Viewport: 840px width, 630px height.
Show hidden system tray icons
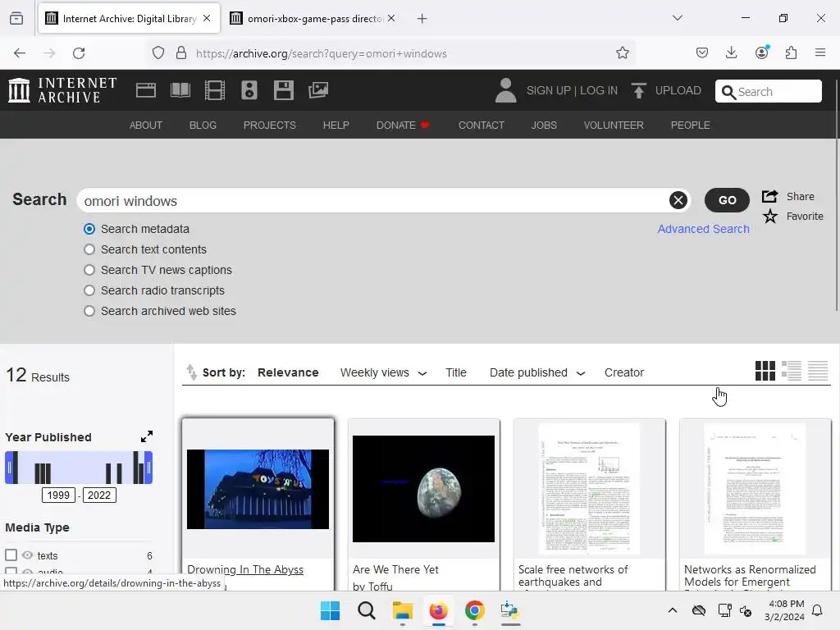pyautogui.click(x=673, y=610)
